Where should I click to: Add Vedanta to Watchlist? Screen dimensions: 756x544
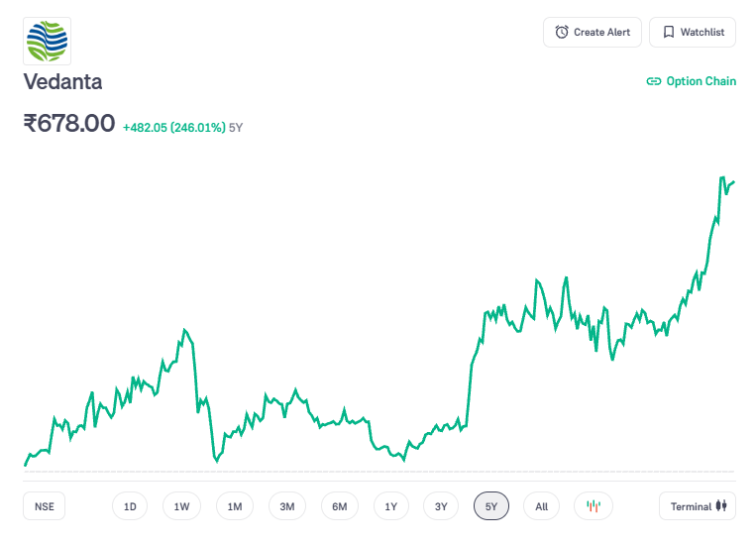[693, 32]
